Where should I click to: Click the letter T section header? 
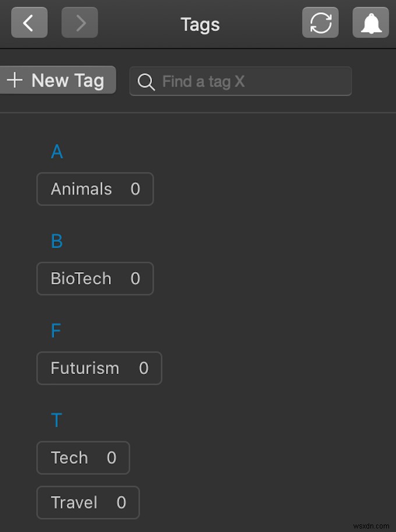coord(56,420)
